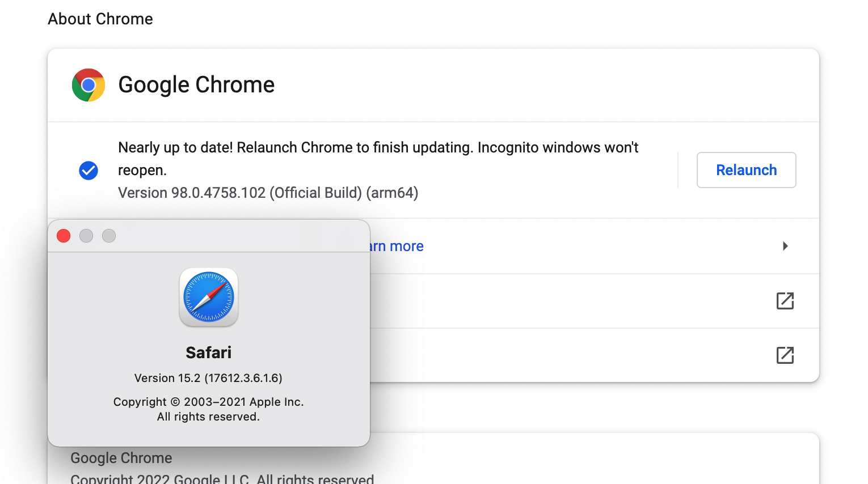The image size is (868, 484).
Task: Open the second external link icon
Action: point(785,355)
